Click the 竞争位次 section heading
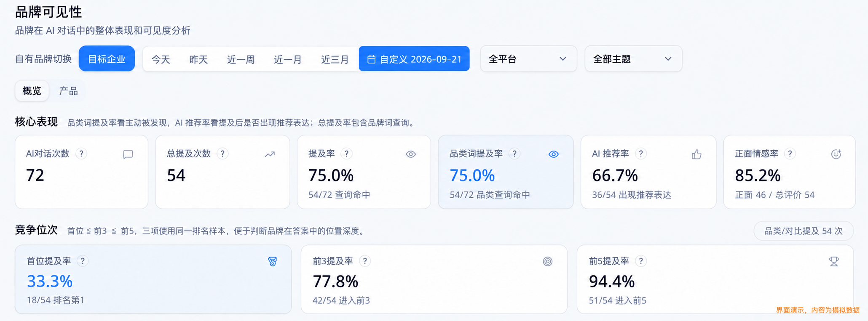Image resolution: width=868 pixels, height=321 pixels. (36, 230)
